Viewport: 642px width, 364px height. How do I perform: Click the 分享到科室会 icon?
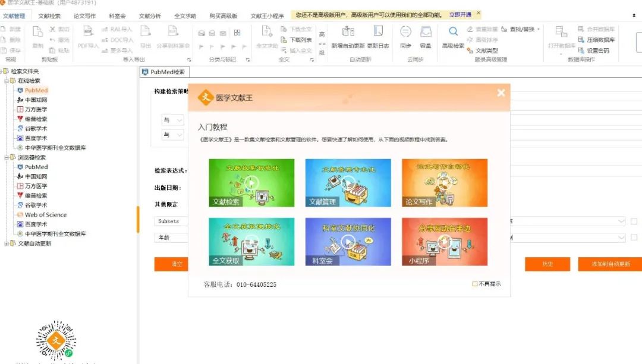point(173,31)
